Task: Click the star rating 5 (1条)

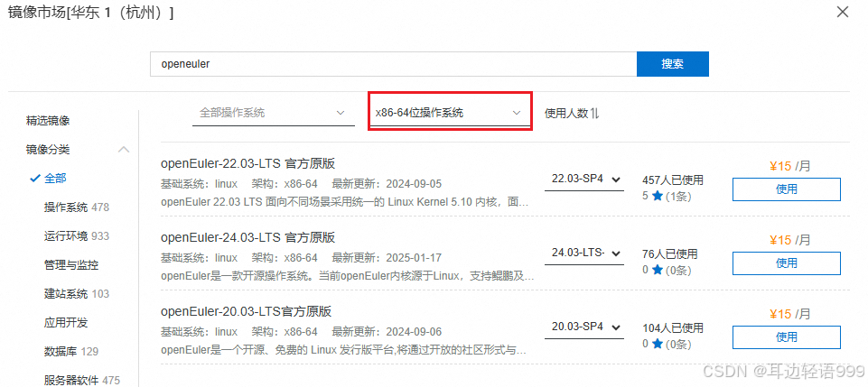Action: coord(667,196)
